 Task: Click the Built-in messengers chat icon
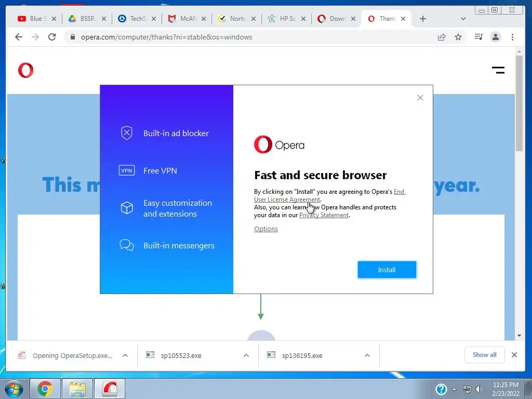[127, 245]
